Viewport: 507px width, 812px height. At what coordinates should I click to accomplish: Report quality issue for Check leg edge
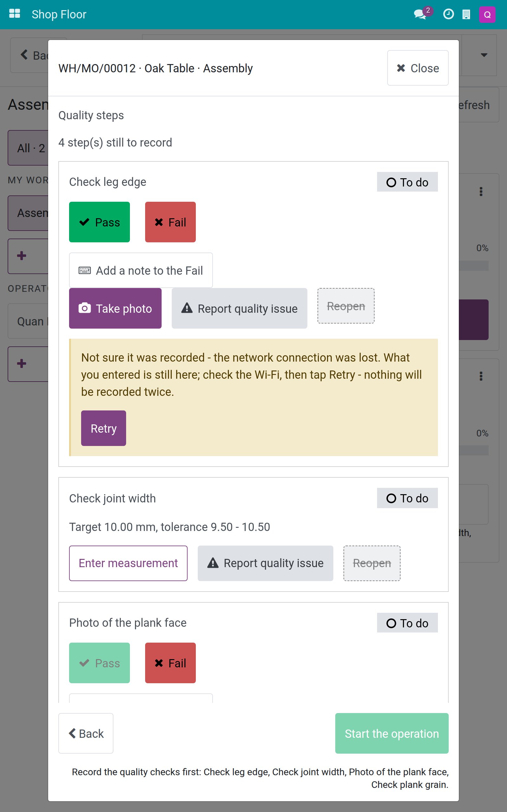[x=240, y=308]
